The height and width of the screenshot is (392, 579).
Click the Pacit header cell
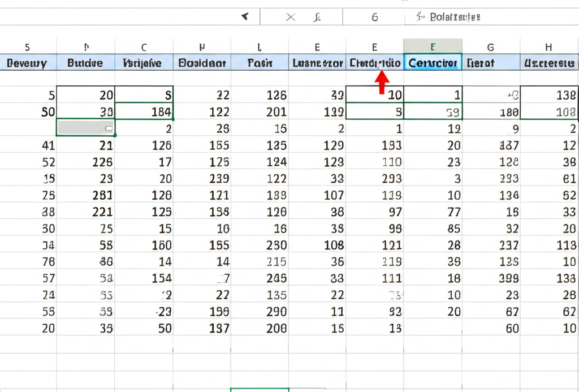pos(260,63)
